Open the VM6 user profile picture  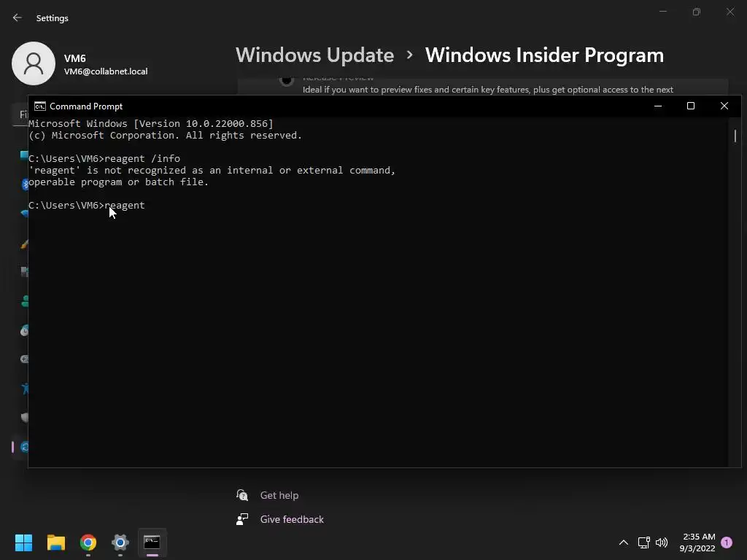34,63
